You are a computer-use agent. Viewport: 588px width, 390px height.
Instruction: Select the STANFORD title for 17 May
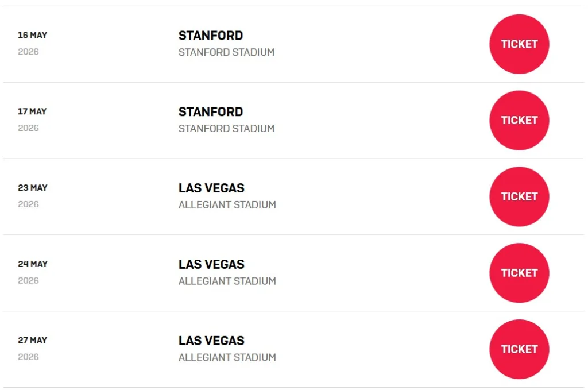coord(211,112)
